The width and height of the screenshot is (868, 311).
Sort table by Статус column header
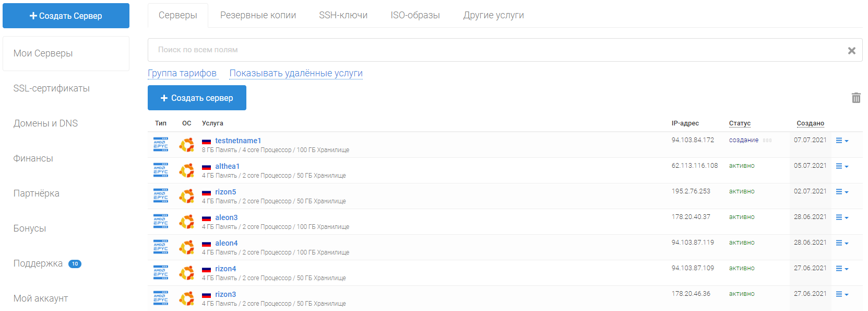(739, 123)
